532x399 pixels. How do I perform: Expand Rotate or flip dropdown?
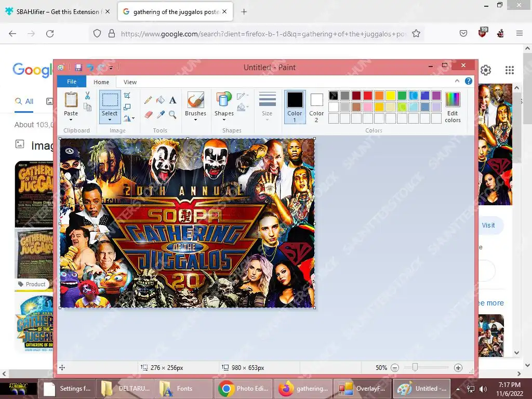[x=133, y=118]
